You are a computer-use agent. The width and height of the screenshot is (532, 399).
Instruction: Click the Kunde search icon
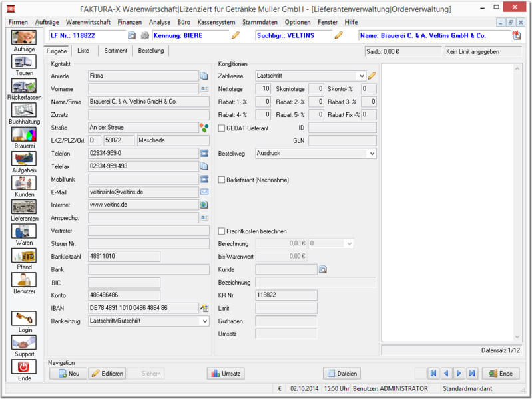point(323,269)
